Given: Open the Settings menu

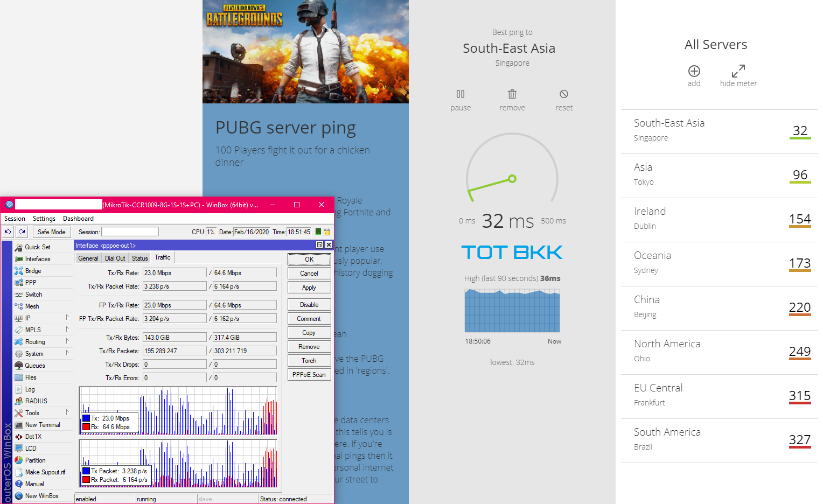Looking at the screenshot, I should [x=44, y=219].
